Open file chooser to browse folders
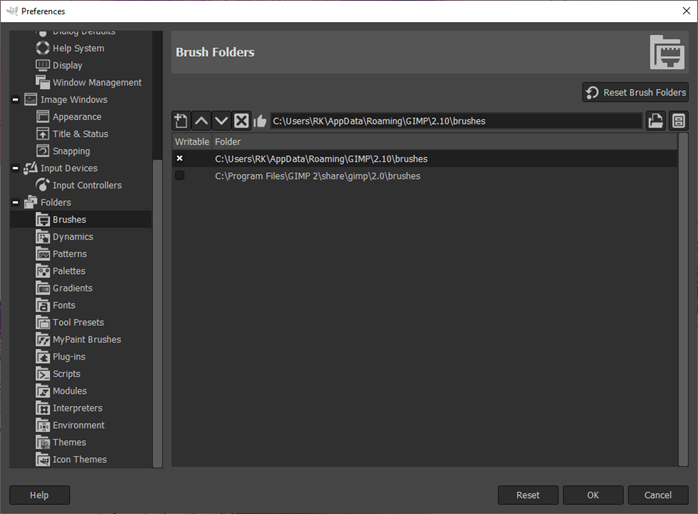Screen dimensions: 698x514 click(x=656, y=121)
